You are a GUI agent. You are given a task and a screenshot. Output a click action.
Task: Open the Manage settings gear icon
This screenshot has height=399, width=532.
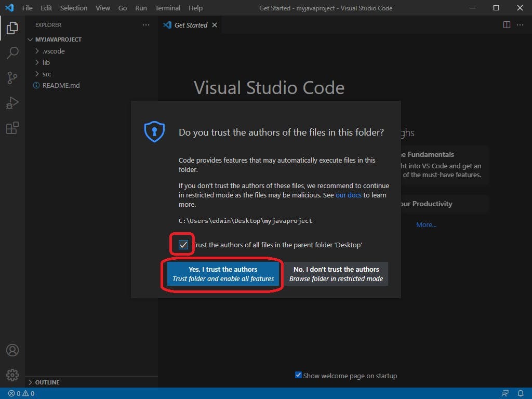(x=12, y=375)
